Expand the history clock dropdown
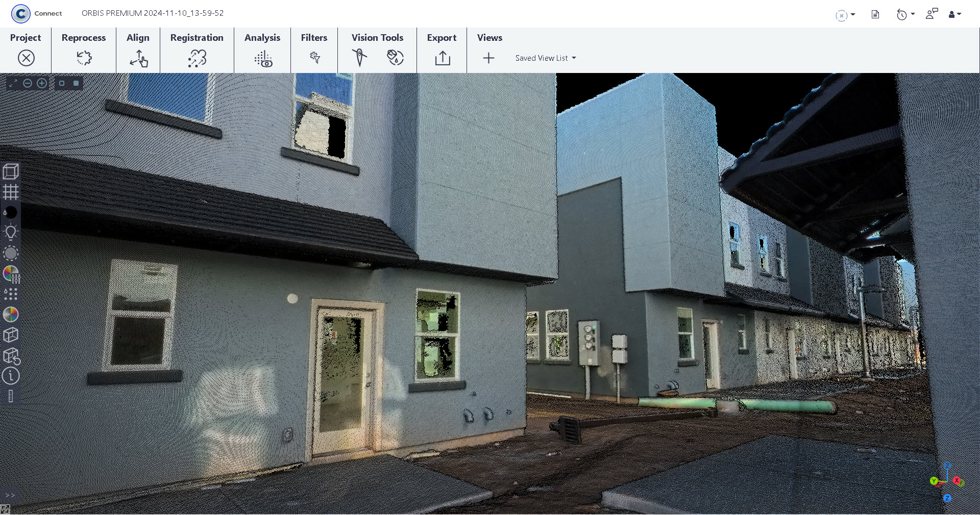 [906, 14]
